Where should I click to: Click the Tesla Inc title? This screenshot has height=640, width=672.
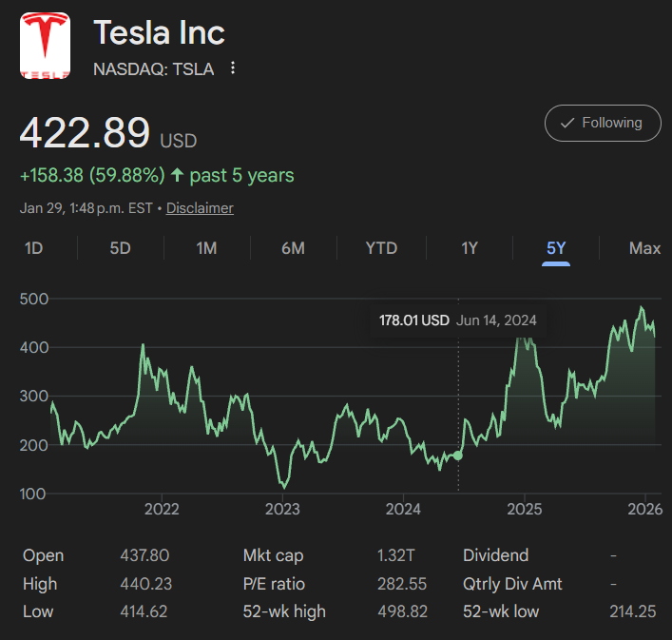click(x=159, y=33)
